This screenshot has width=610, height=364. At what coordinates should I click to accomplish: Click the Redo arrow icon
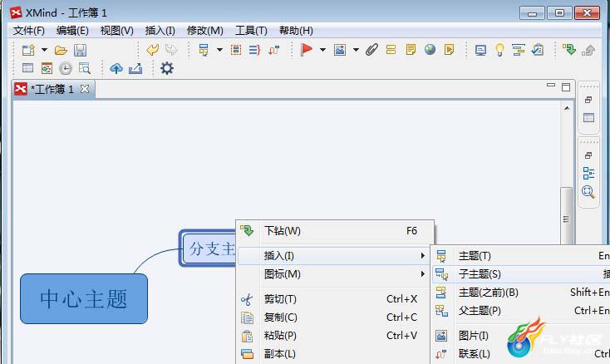(171, 50)
